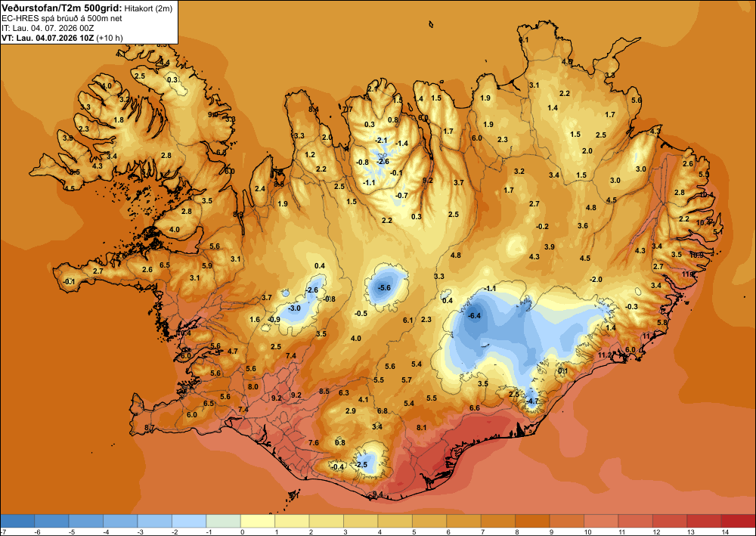756x536 pixels.
Task: Click the 8.7 reading on Reykjanes tip
Action: tap(150, 428)
